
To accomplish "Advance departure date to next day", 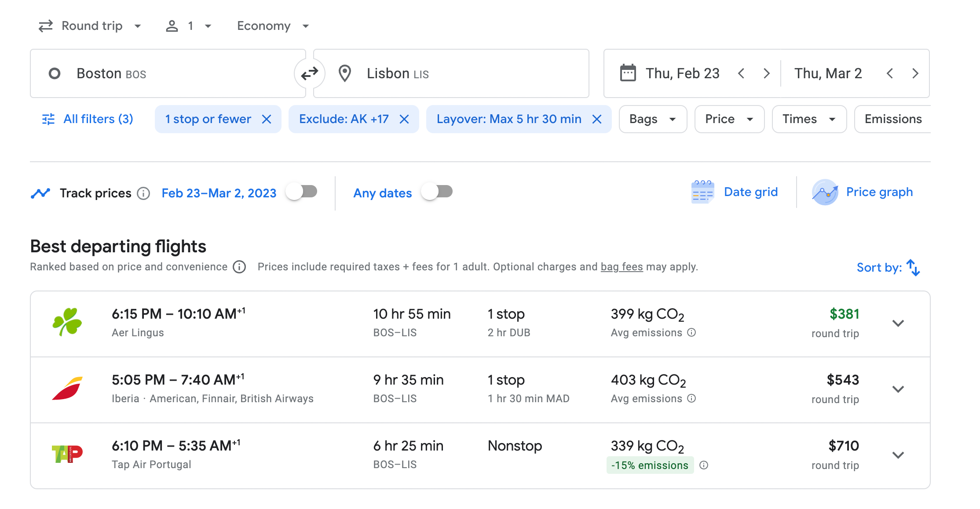I will (767, 73).
